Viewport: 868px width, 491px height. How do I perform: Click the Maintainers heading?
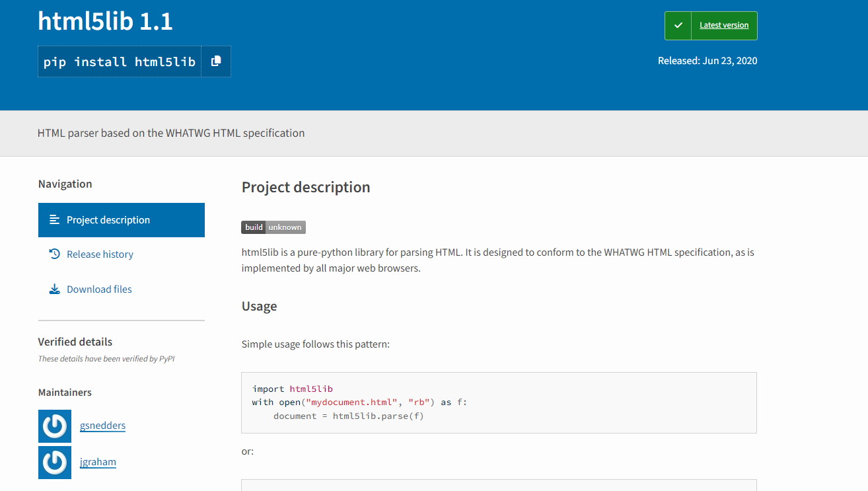pyautogui.click(x=65, y=393)
